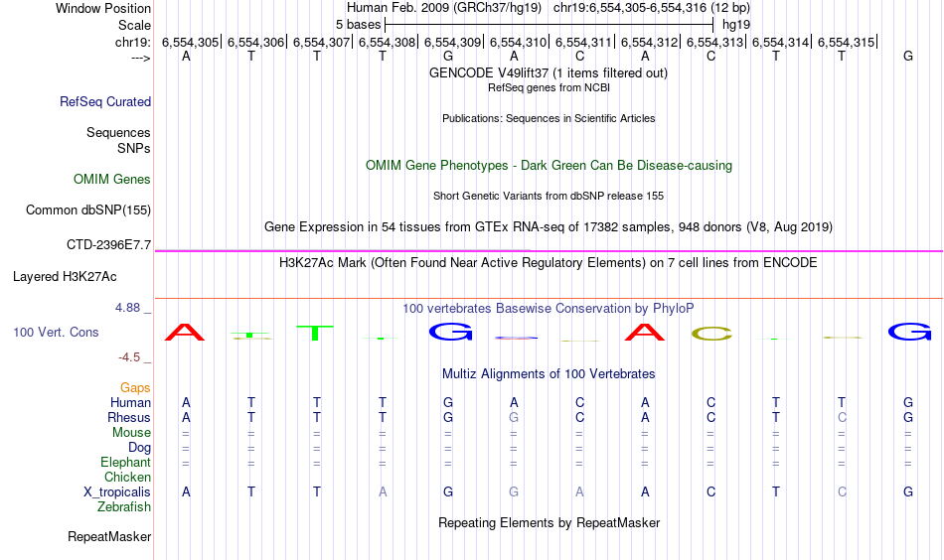Click the OMIM Gene Phenotypes green title

[549, 166]
